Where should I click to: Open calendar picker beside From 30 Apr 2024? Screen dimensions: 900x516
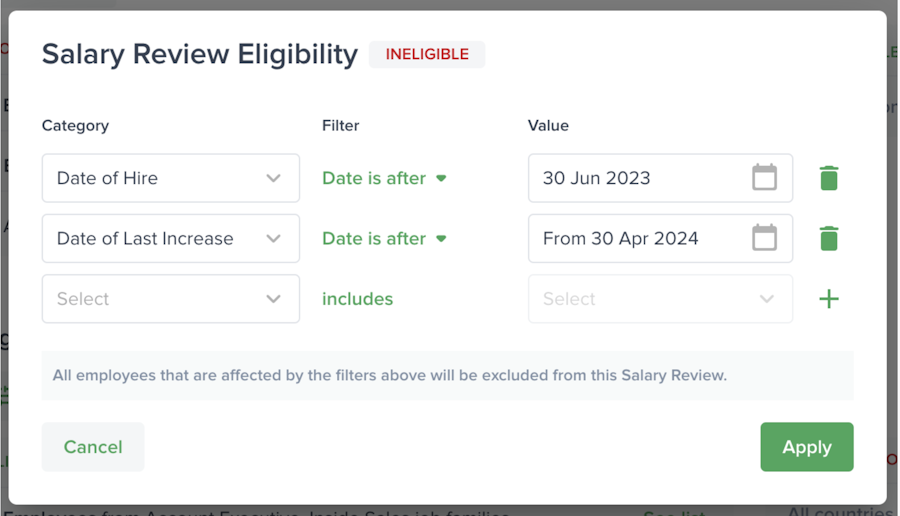(764, 239)
